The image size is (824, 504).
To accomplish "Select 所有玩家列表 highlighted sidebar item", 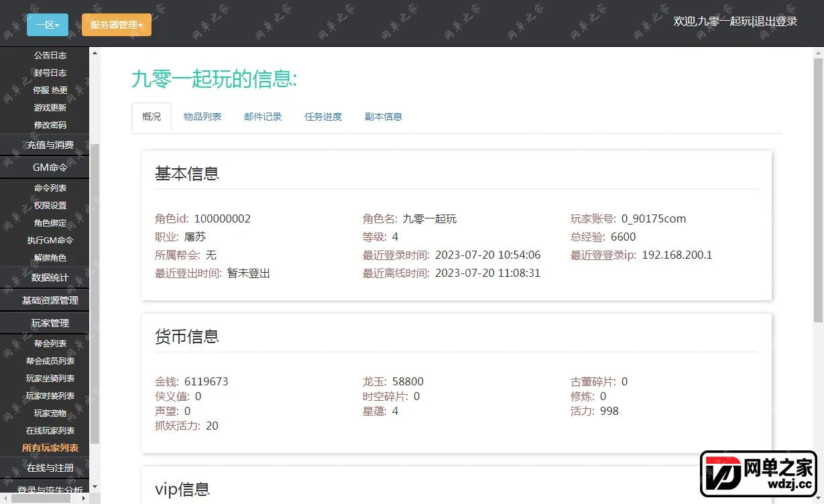I will tap(50, 448).
